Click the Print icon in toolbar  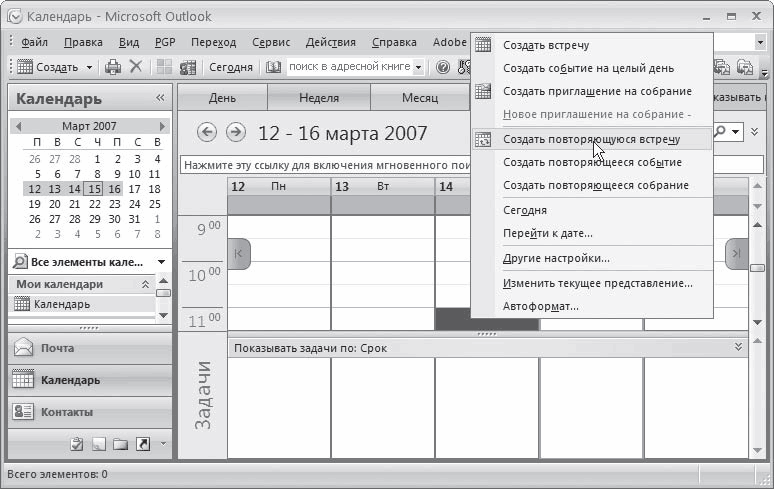[x=113, y=67]
